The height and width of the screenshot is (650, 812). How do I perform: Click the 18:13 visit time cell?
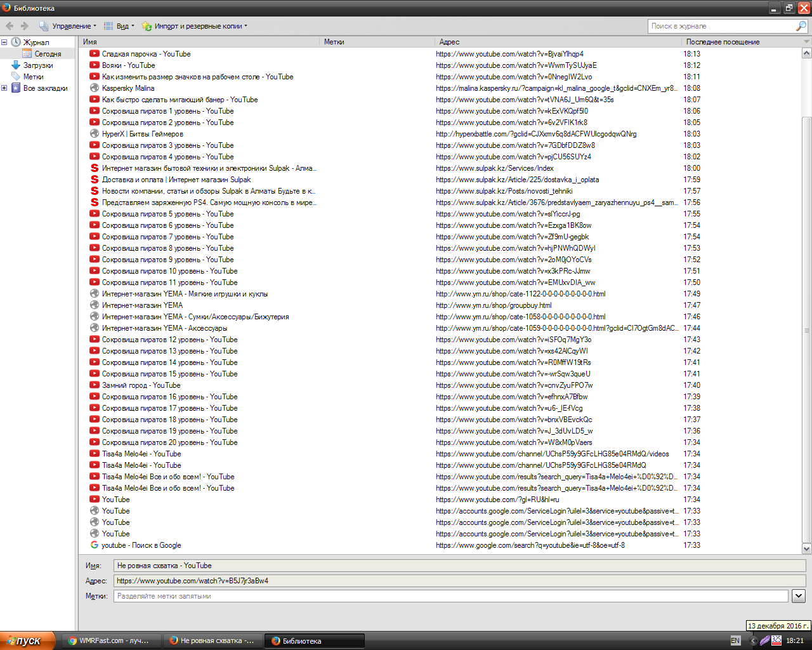692,54
